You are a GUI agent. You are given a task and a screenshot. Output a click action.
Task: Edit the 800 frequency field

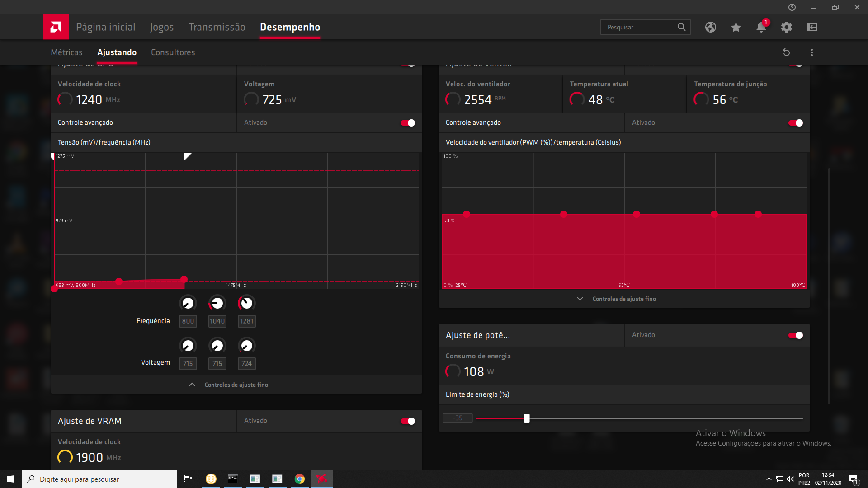click(x=188, y=321)
